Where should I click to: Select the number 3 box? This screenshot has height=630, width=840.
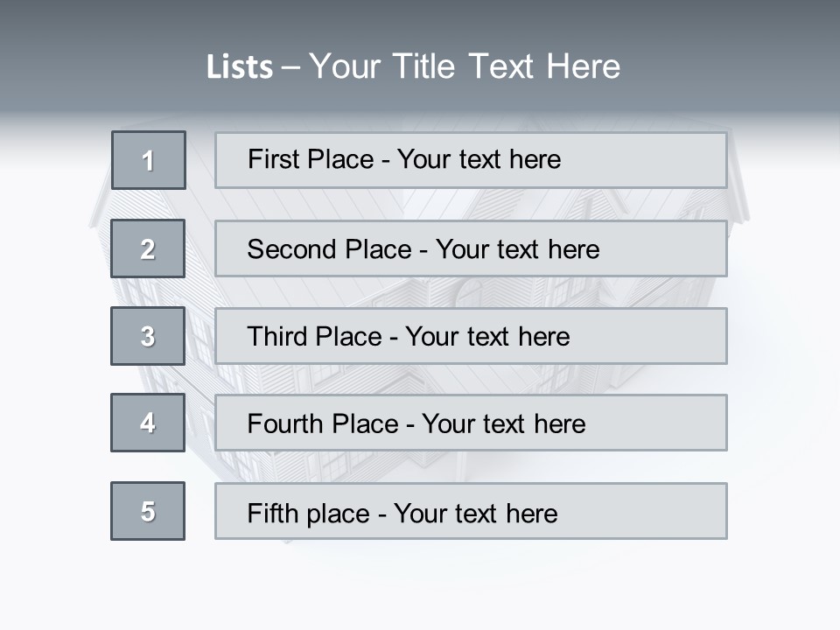[x=148, y=336]
